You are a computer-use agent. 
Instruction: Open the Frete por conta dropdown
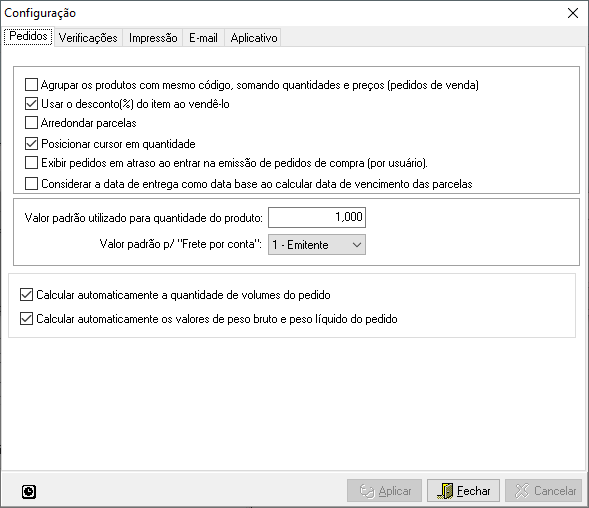(x=317, y=245)
